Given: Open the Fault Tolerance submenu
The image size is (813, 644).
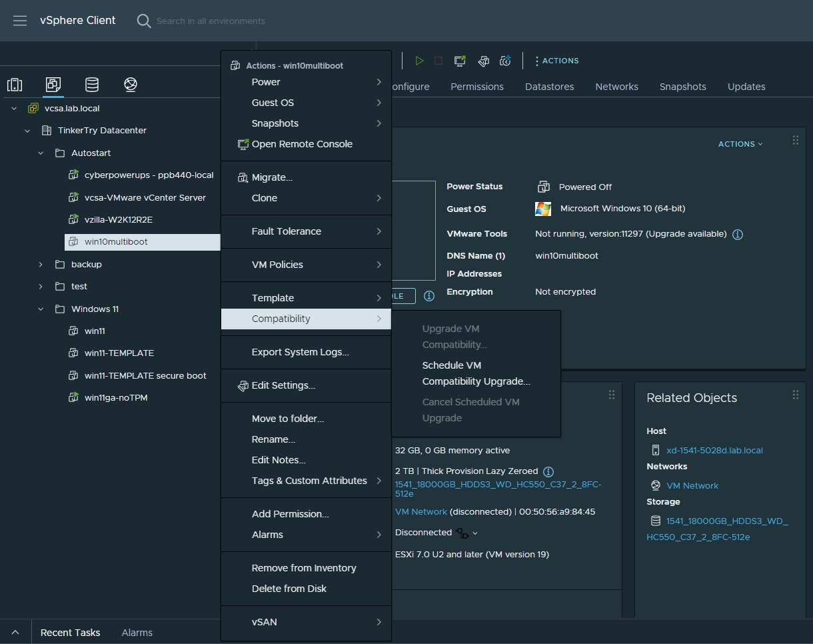Looking at the screenshot, I should click(x=306, y=231).
